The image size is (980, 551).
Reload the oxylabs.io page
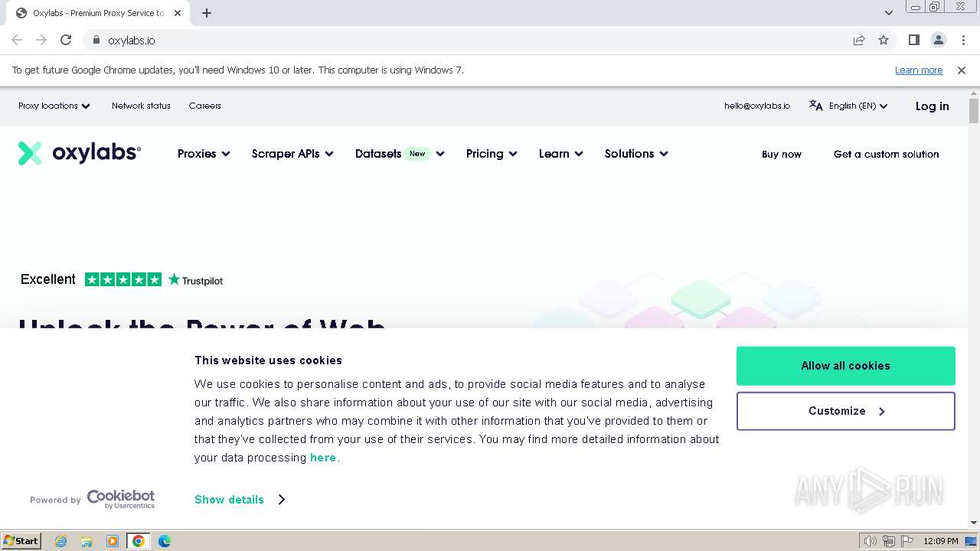pyautogui.click(x=66, y=40)
